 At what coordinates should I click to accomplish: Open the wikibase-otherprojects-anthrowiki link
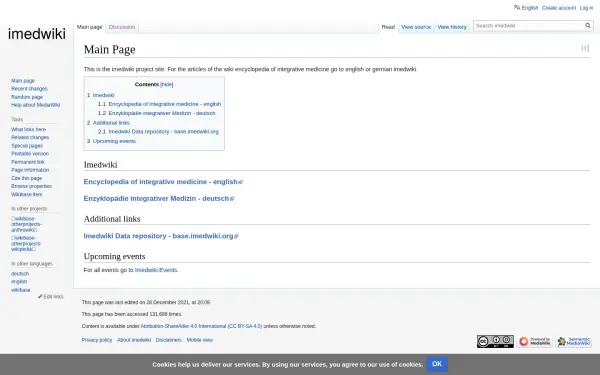(26, 224)
